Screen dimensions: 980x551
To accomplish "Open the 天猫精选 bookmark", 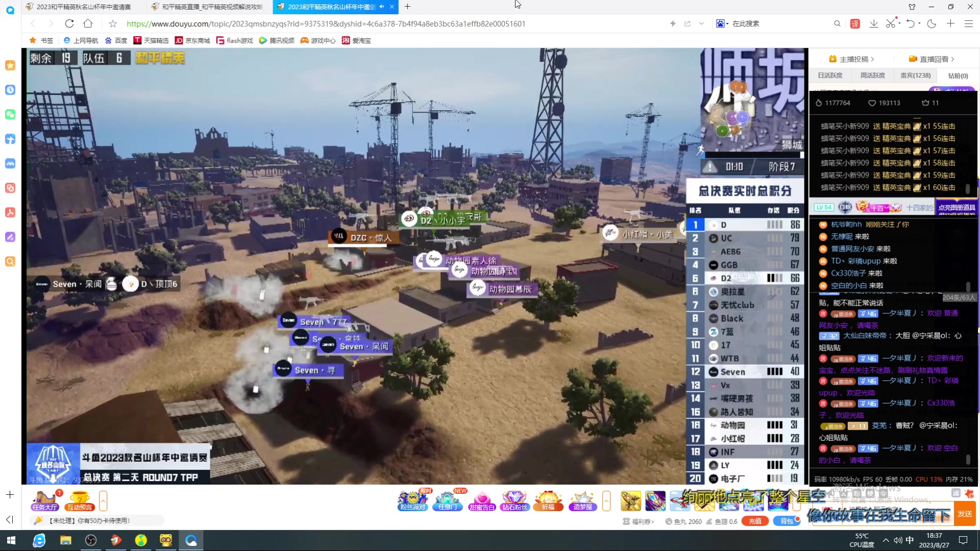I will click(x=151, y=40).
